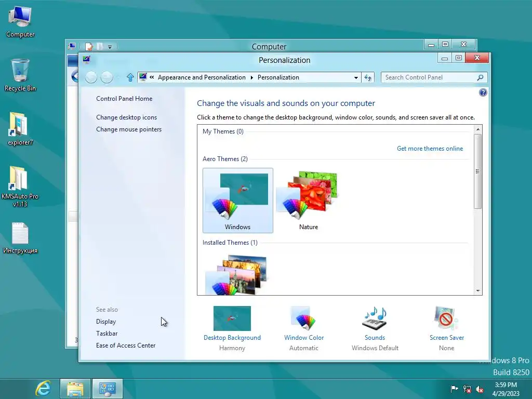Screen dimensions: 532x399
Task: Open the Display link under See also
Action: coord(106,321)
